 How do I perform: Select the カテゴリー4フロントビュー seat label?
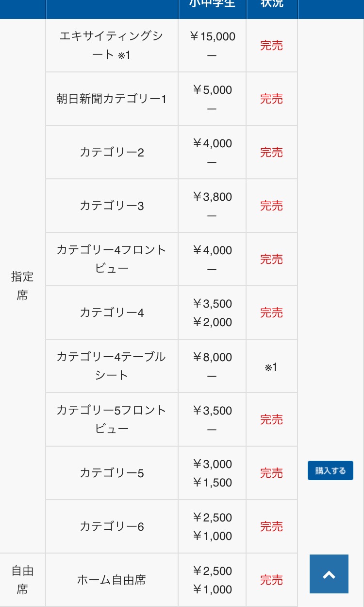point(112,259)
